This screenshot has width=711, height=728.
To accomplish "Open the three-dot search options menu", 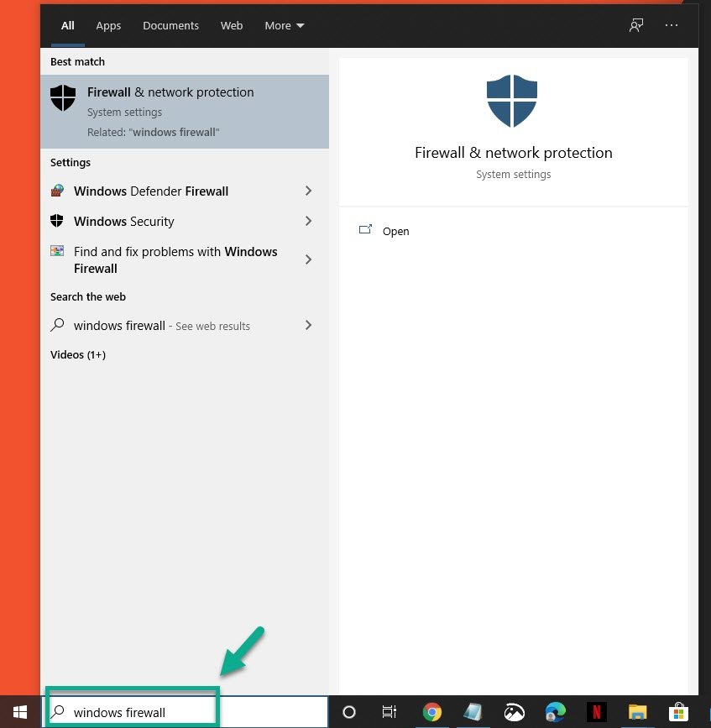I will click(x=671, y=25).
